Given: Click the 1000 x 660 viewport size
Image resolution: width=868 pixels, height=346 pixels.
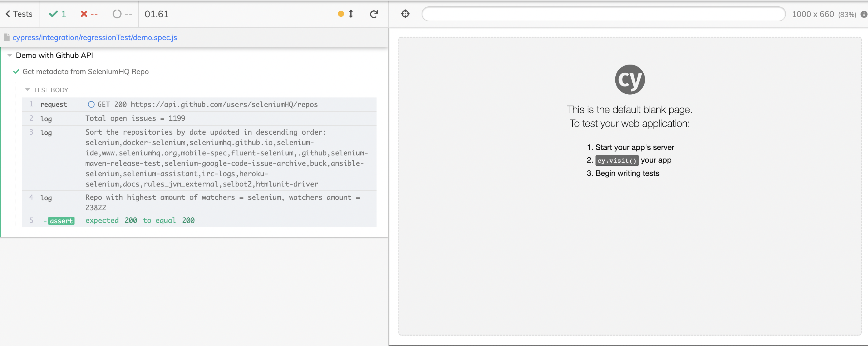Looking at the screenshot, I should pos(812,14).
